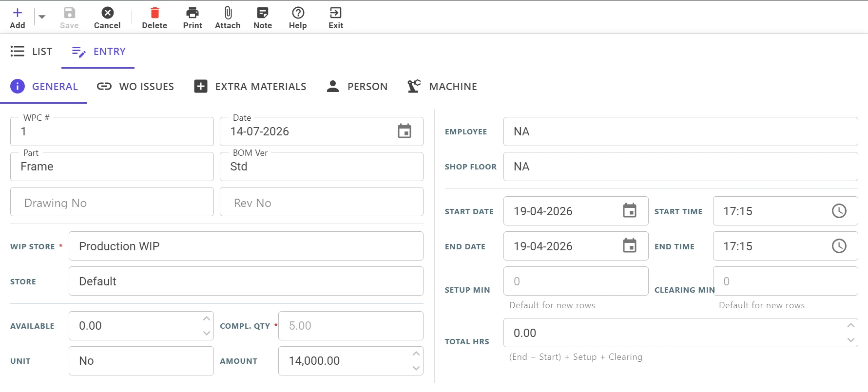Viewport: 868px width, 392px height.
Task: Increase the Amount with the up arrow
Action: [x=416, y=354]
